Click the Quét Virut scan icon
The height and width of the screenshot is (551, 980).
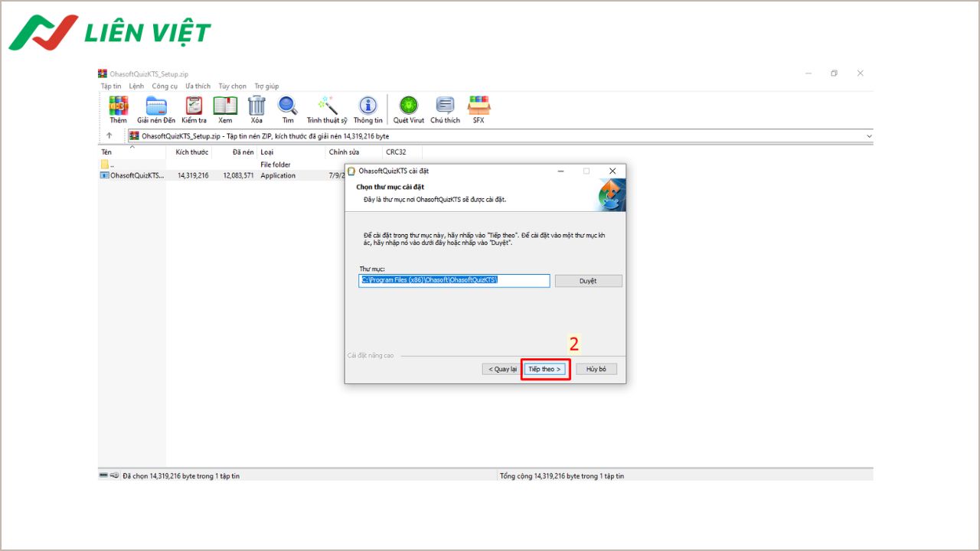(x=409, y=106)
